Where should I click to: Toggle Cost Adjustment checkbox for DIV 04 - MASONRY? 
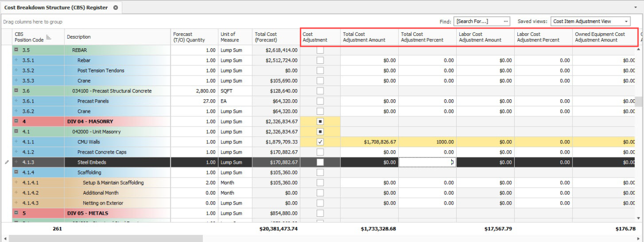tap(320, 121)
